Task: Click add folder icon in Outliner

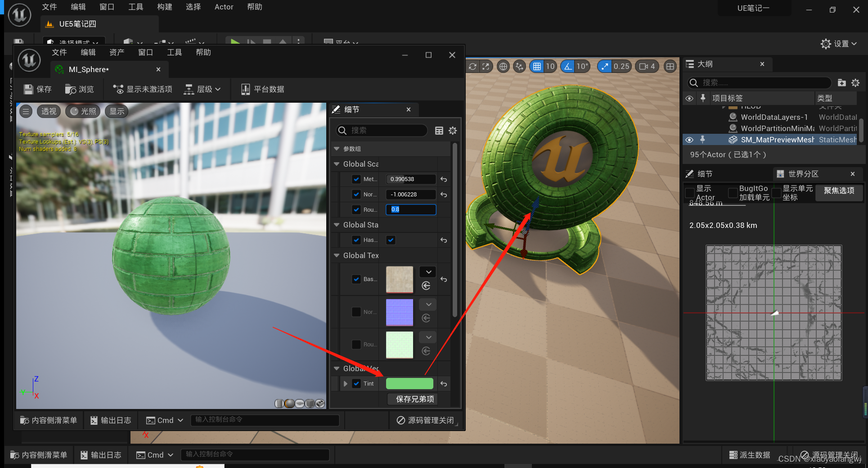Action: tap(841, 82)
